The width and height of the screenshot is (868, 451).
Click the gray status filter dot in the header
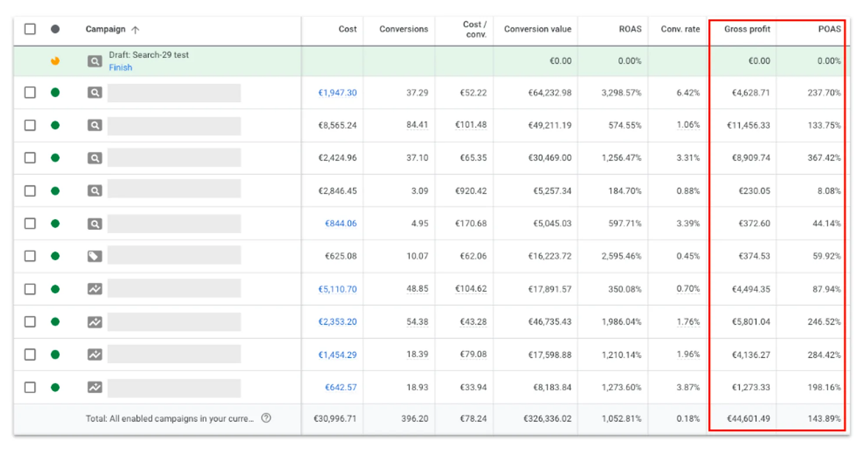point(55,29)
